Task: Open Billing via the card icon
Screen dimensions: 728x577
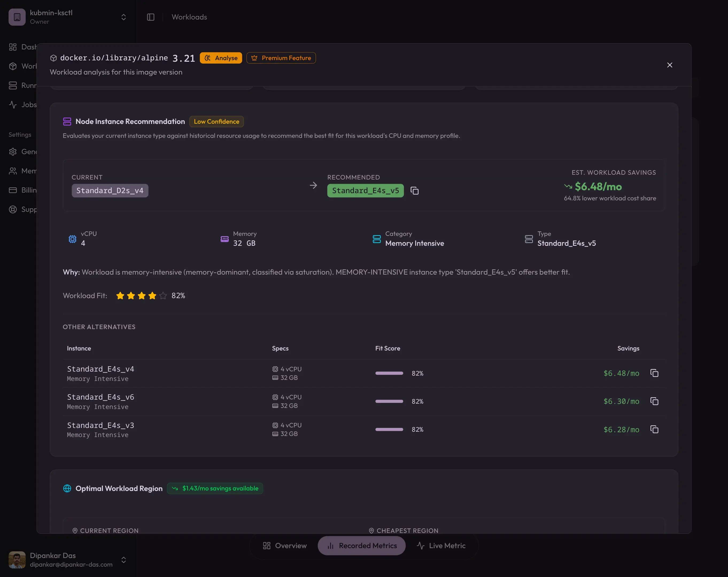Action: 13,190
